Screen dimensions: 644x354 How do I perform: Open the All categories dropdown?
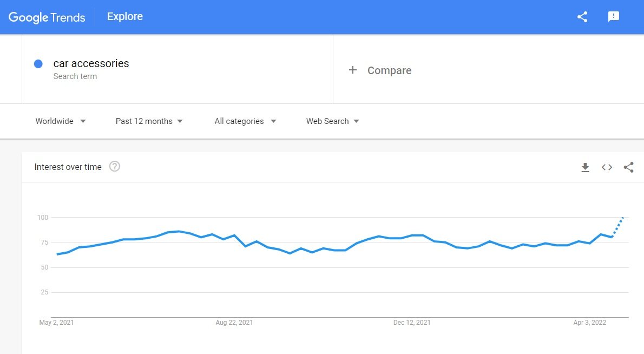pyautogui.click(x=245, y=121)
